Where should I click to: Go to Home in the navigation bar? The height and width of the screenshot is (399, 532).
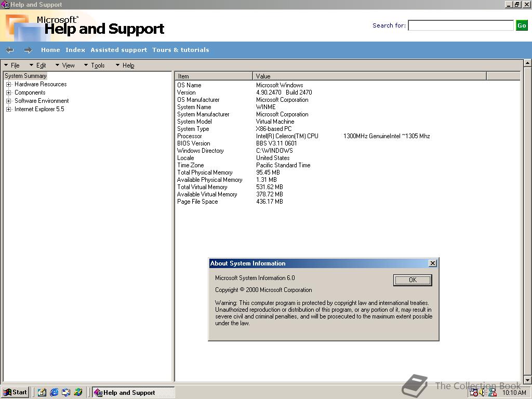pyautogui.click(x=50, y=50)
